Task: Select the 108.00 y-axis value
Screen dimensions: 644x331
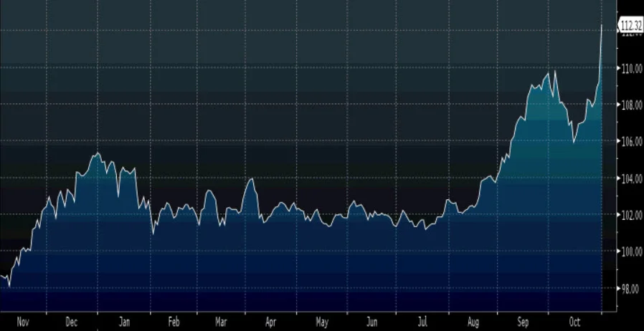Action: pos(632,105)
